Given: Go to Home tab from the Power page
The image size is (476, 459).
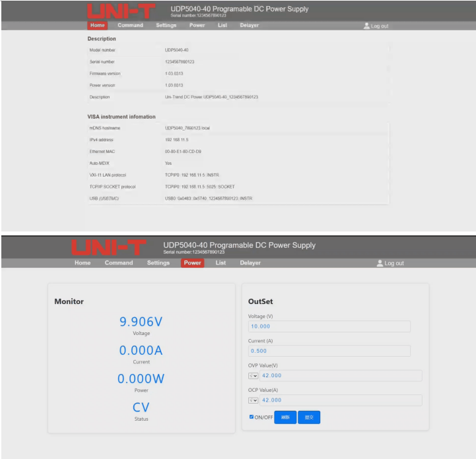Looking at the screenshot, I should click(x=83, y=263).
